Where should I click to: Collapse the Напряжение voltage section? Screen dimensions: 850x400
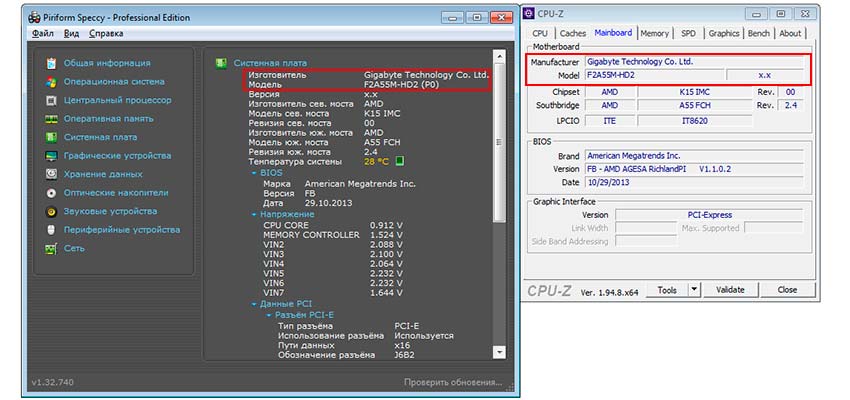(x=252, y=214)
